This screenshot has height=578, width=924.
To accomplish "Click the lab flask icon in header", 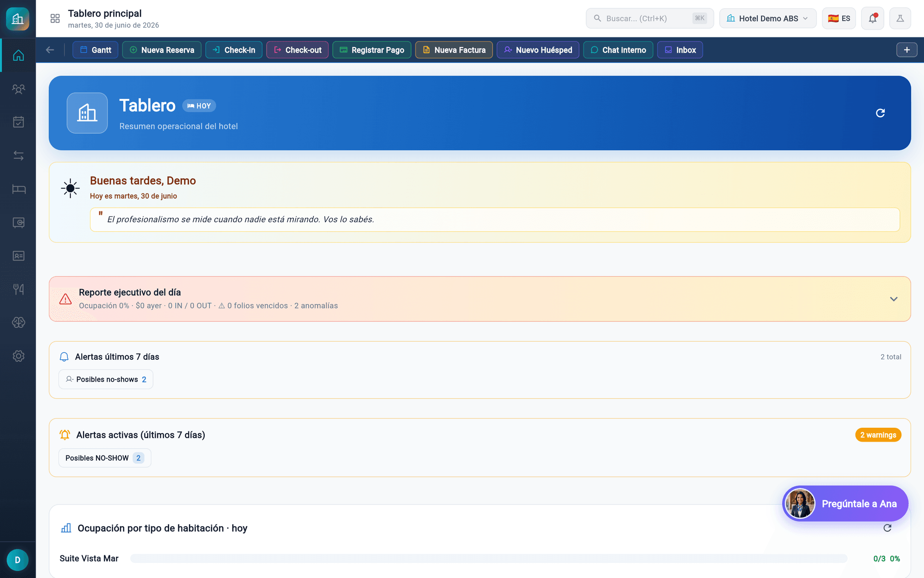I will click(900, 18).
